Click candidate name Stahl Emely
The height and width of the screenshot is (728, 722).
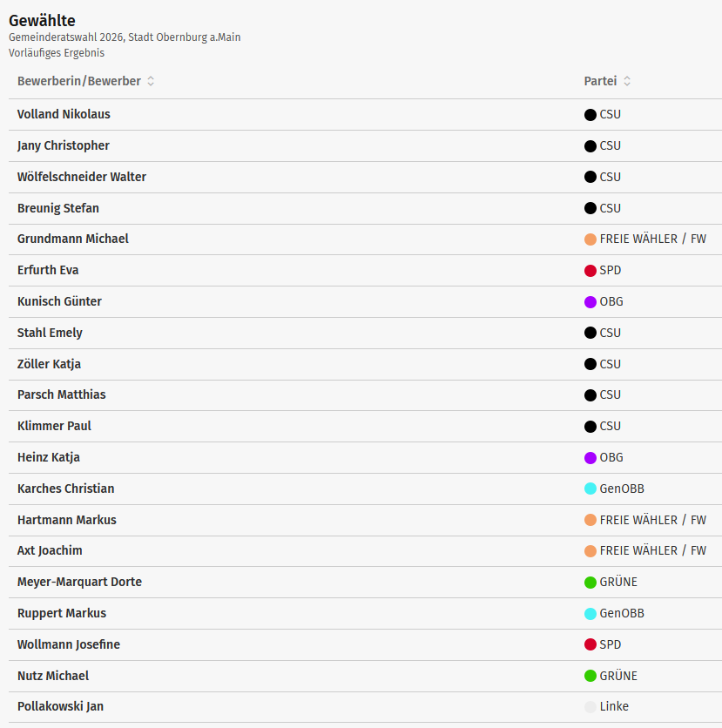click(50, 333)
